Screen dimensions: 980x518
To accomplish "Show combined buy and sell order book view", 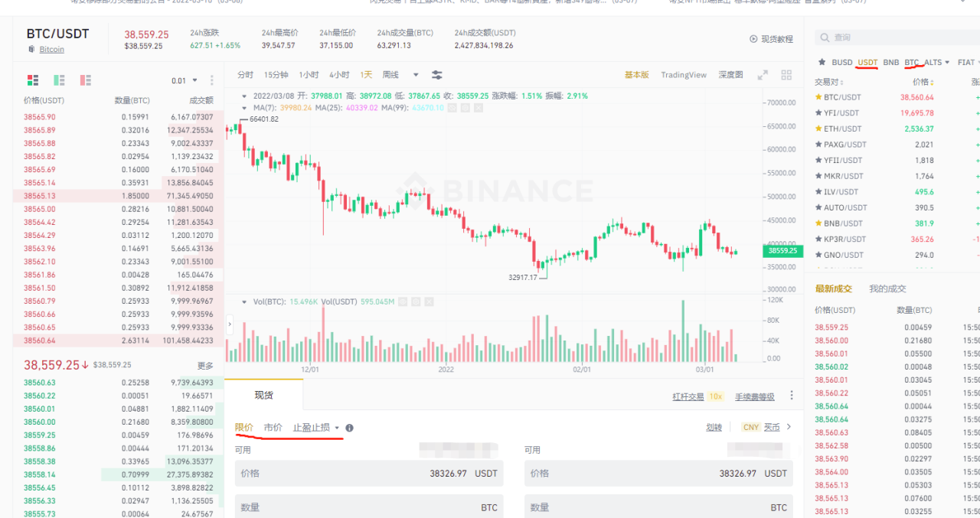I will [33, 80].
